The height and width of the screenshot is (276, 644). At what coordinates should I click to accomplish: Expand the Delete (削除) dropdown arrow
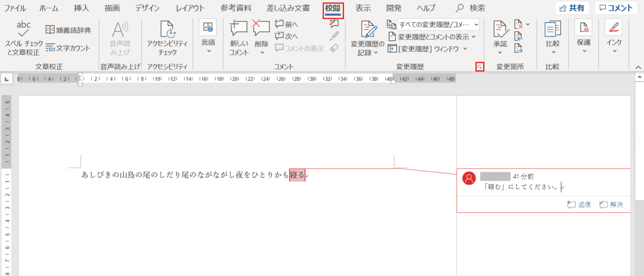pyautogui.click(x=262, y=53)
